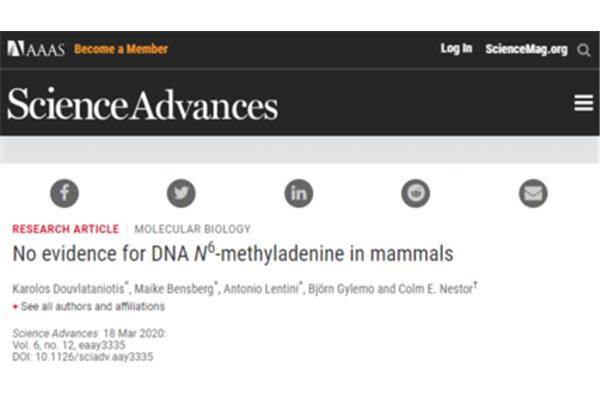Screen dimensions: 600x400
Task: Select the RESEARCH ARTICLE label
Action: 65,229
